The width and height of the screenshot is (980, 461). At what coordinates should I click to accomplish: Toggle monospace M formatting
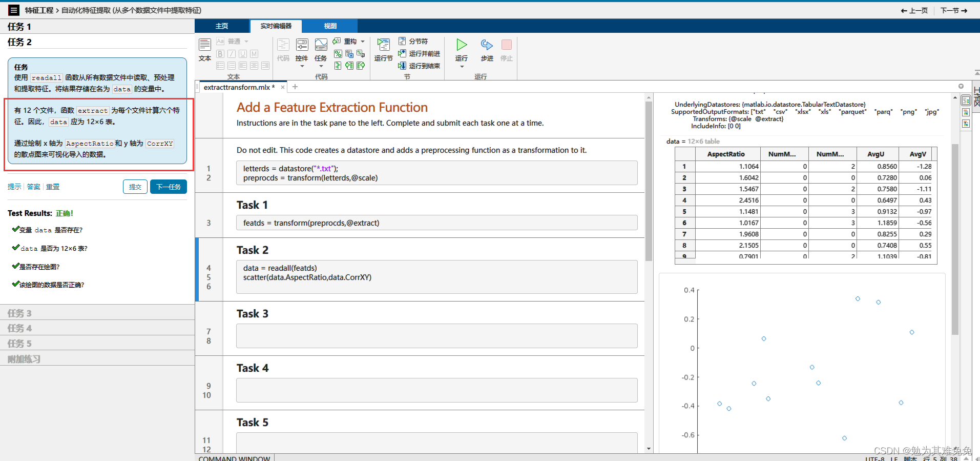pyautogui.click(x=254, y=54)
